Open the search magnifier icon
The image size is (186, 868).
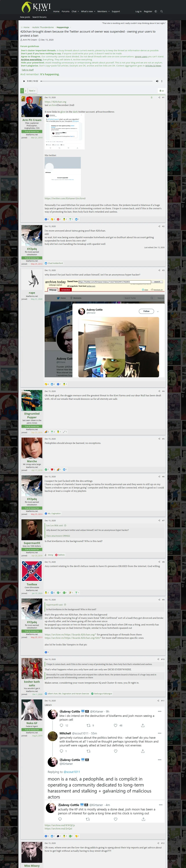[161, 11]
